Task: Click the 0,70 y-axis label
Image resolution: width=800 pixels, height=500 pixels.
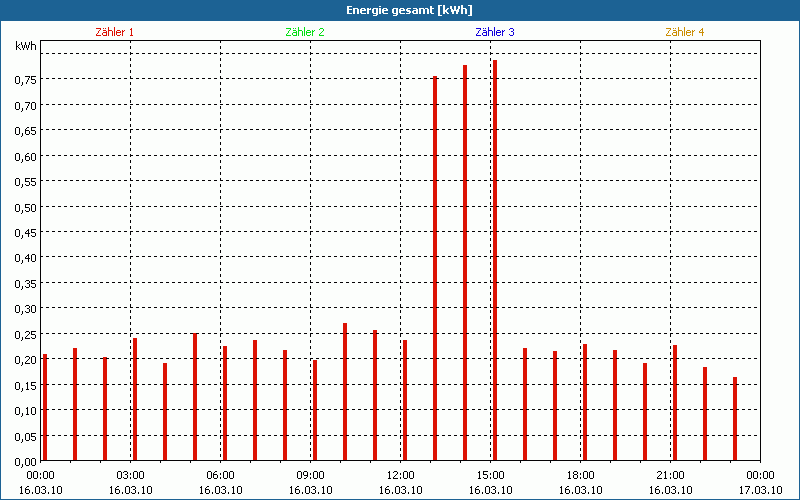Action: tap(26, 105)
